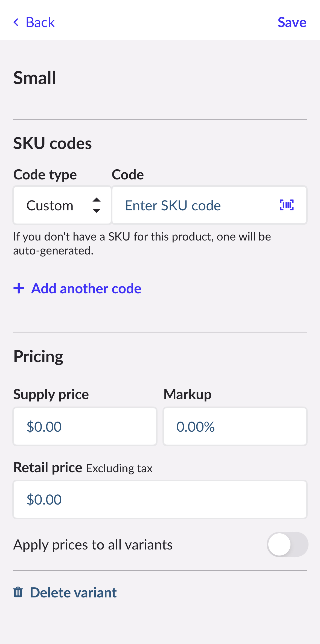Click the Enter SKU code input field
This screenshot has height=644, width=320.
coord(191,205)
